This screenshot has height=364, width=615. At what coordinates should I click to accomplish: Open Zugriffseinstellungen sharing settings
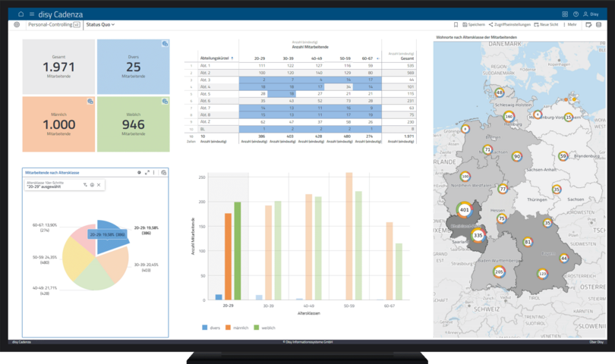[509, 25]
